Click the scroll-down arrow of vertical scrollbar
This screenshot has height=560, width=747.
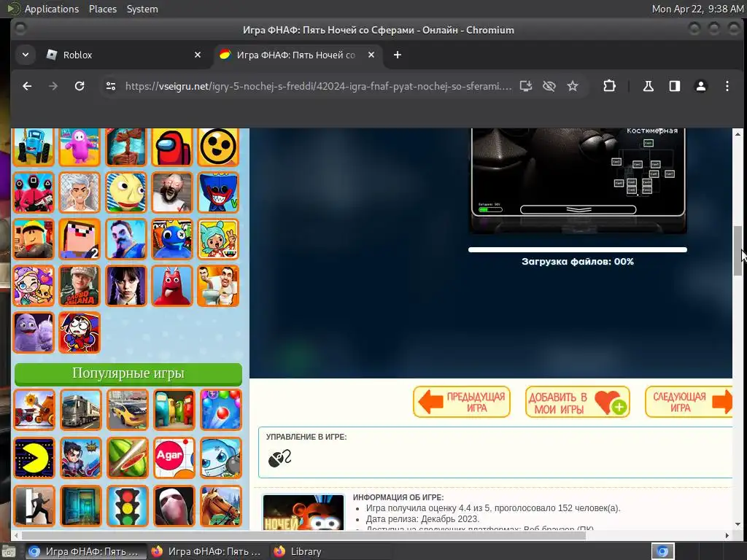[738, 524]
